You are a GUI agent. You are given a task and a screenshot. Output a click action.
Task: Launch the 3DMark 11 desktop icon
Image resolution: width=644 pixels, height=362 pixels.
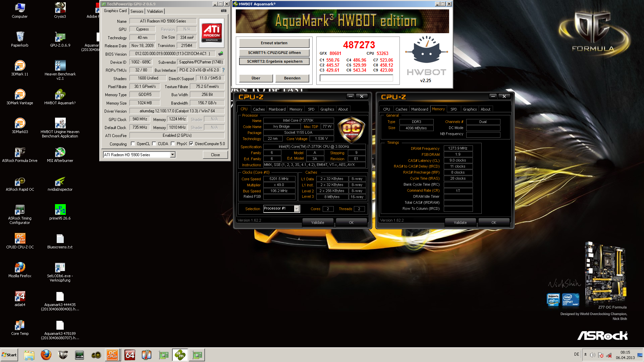point(20,68)
